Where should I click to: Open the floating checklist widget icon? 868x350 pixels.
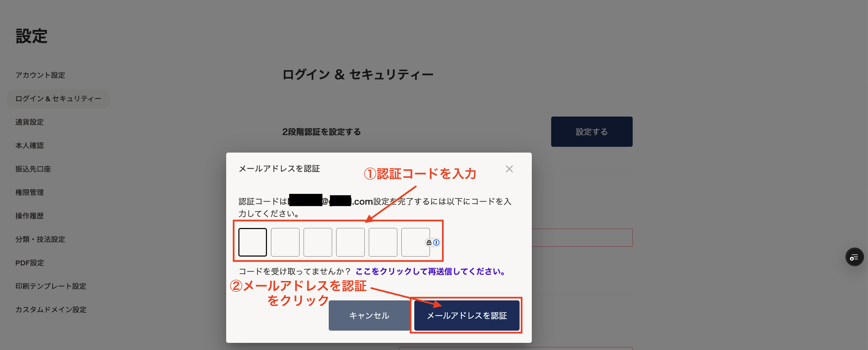(x=854, y=257)
